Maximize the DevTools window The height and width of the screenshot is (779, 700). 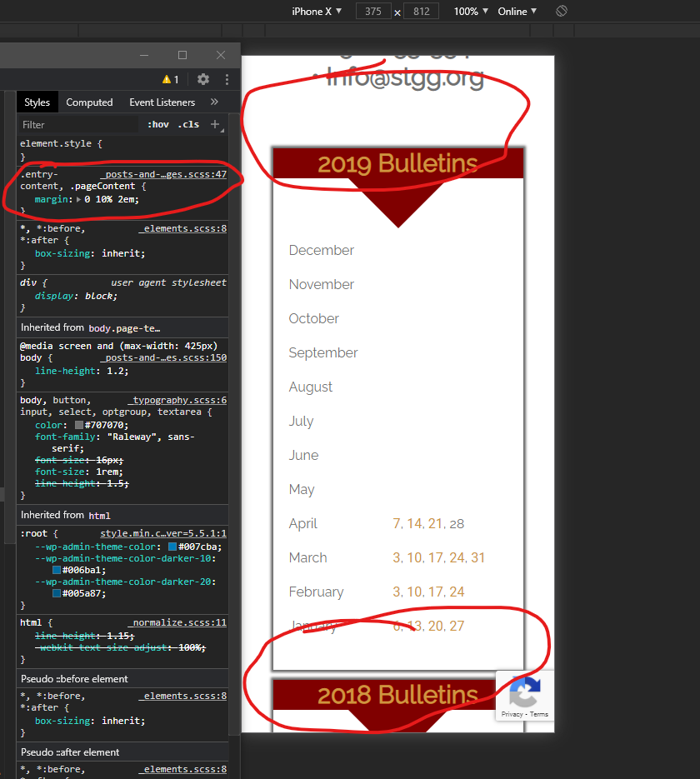click(x=182, y=55)
